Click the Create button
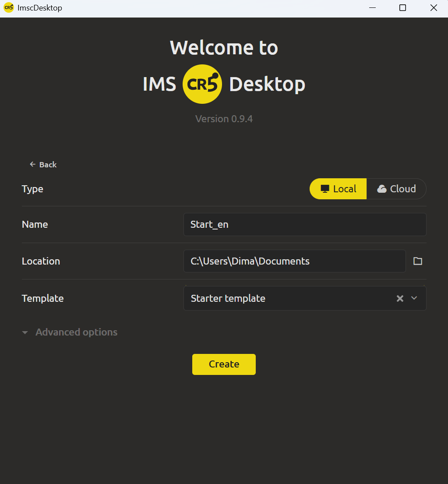Screen dimensions: 448x484 224,364
